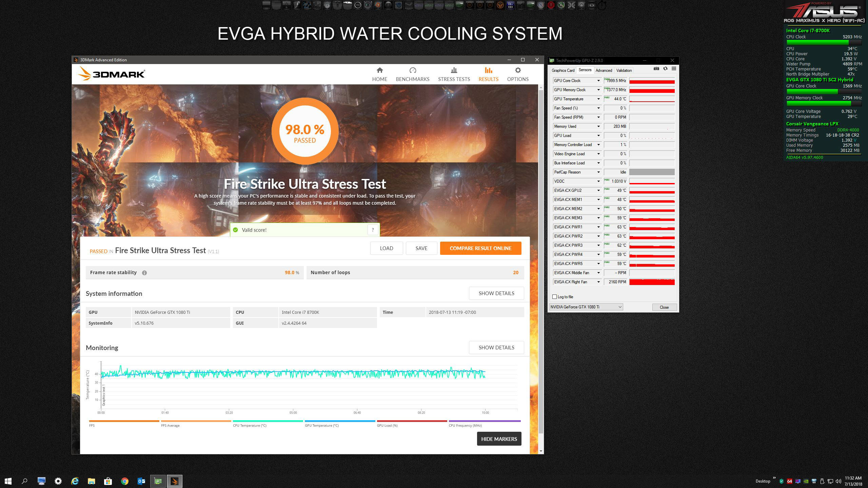Enable the Log to file checkbox

[x=555, y=297]
